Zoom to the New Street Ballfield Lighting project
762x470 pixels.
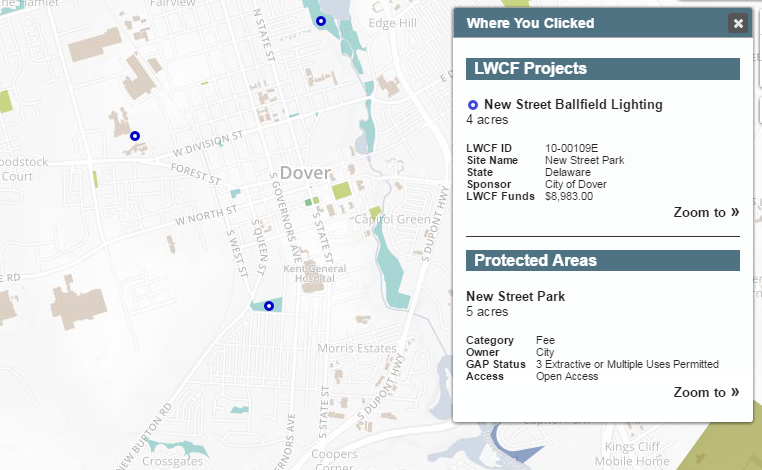(706, 212)
